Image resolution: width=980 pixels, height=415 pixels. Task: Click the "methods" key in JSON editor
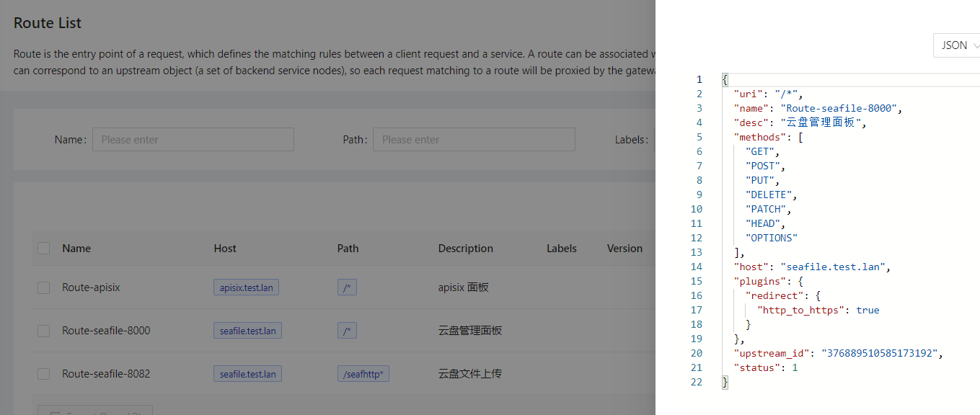[760, 137]
